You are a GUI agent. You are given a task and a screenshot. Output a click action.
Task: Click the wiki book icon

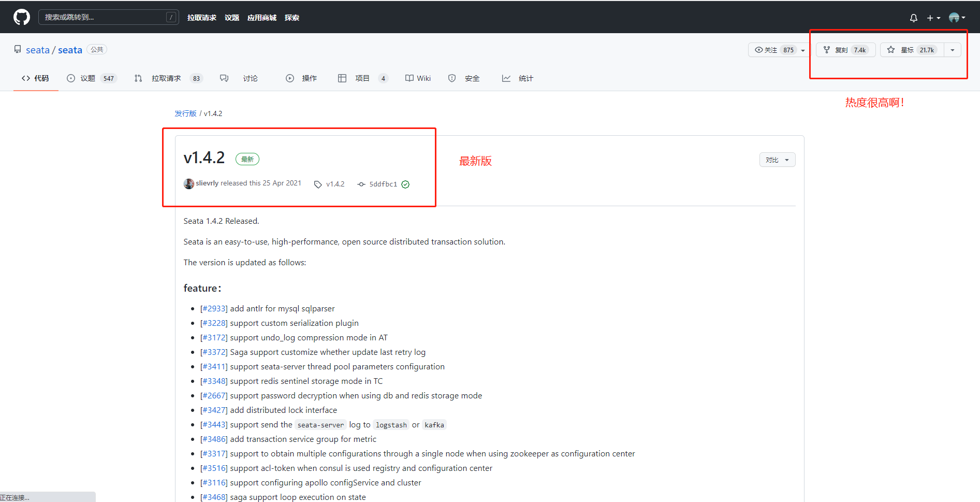[x=409, y=78]
